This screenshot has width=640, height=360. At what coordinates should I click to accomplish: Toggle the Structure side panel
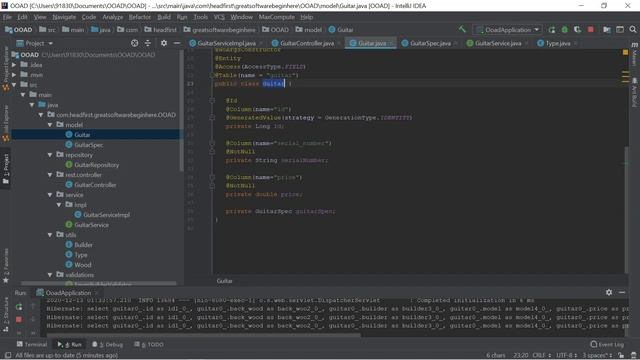pos(6,314)
